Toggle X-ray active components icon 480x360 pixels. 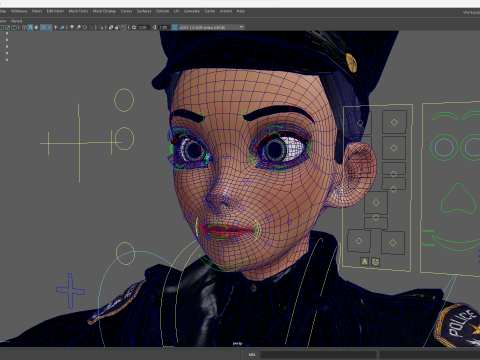[x=117, y=27]
